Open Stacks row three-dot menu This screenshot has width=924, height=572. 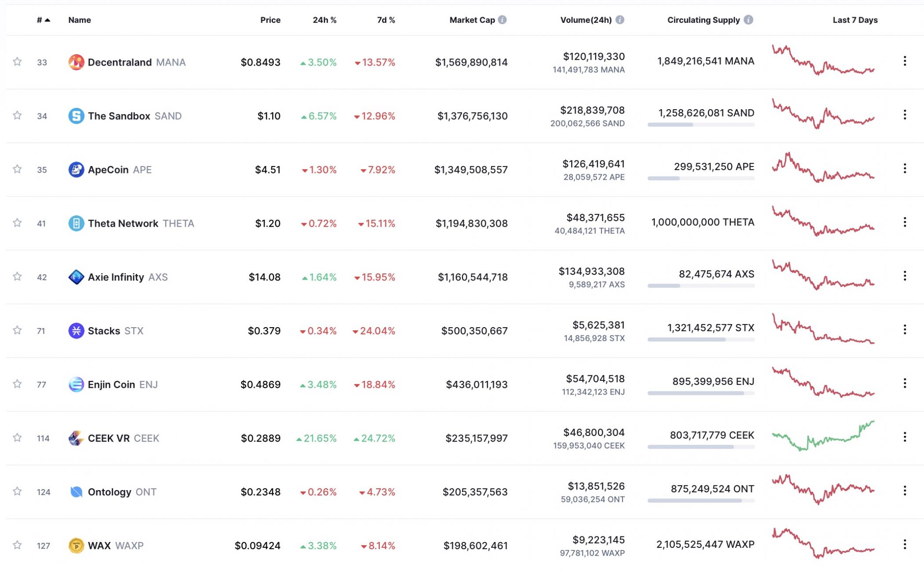click(905, 330)
